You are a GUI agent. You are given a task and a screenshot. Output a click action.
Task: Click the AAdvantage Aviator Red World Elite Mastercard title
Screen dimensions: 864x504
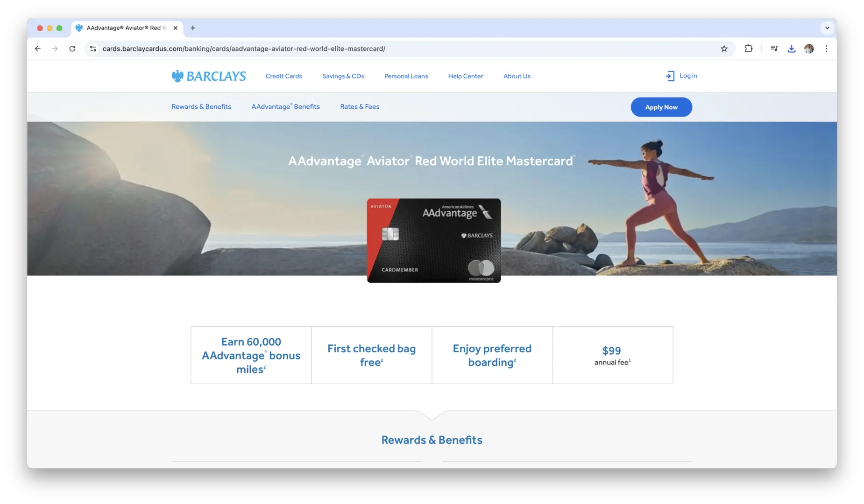point(432,161)
